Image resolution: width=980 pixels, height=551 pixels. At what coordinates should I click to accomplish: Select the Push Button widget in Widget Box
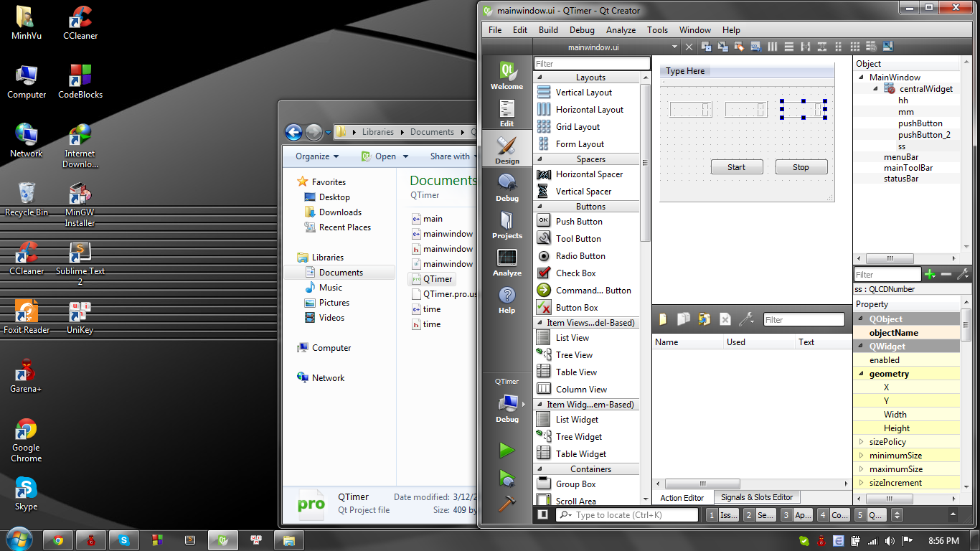tap(587, 221)
